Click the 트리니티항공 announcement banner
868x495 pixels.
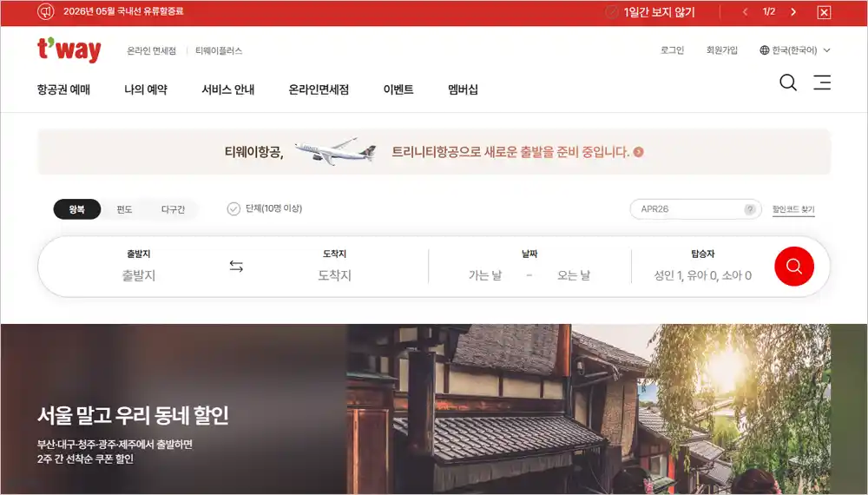pos(434,152)
